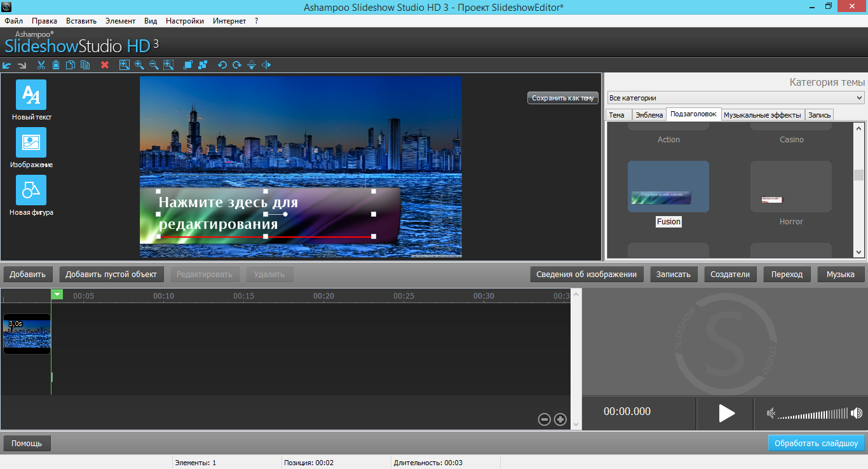Click the Сохранить как тему button
The height and width of the screenshot is (469, 868).
[x=562, y=98]
